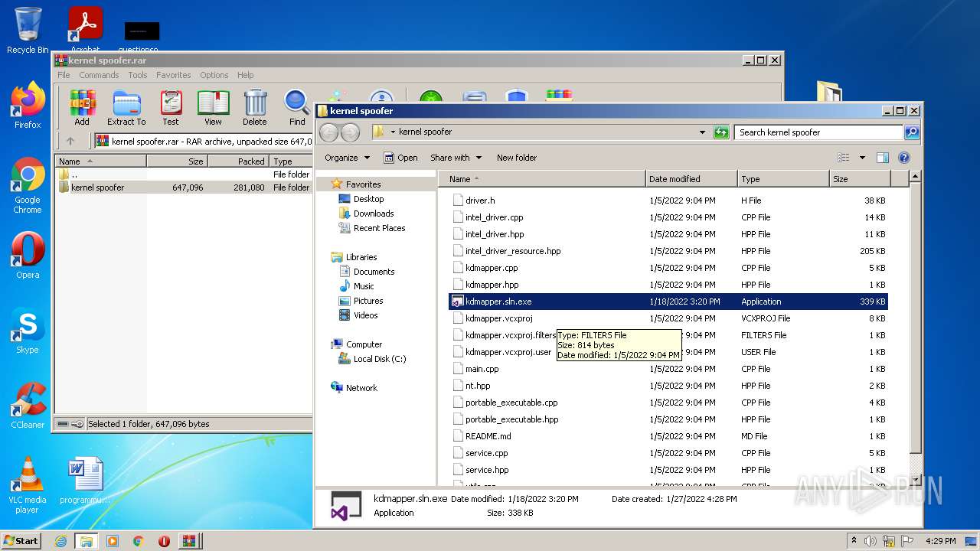
Task: Open the WinRAR File menu
Action: [x=64, y=75]
